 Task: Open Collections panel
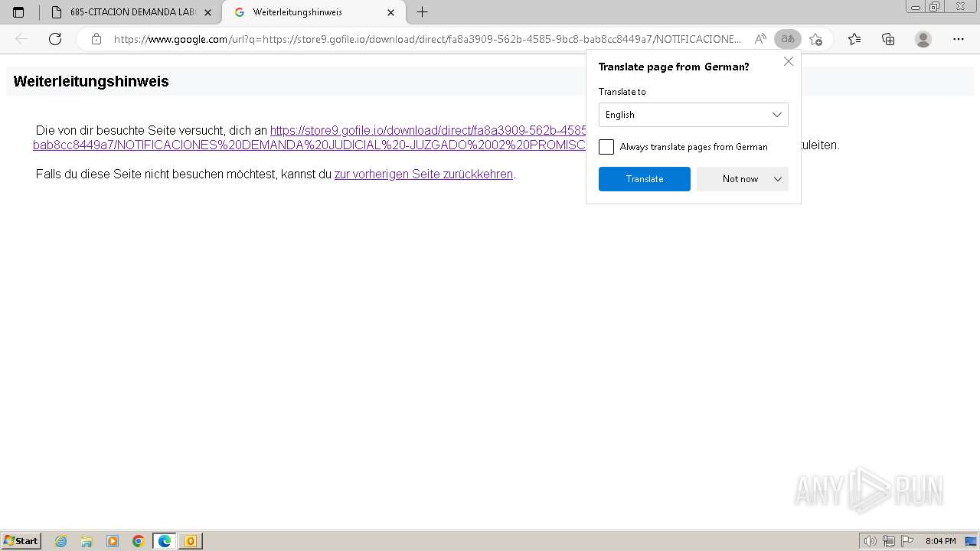click(x=888, y=39)
